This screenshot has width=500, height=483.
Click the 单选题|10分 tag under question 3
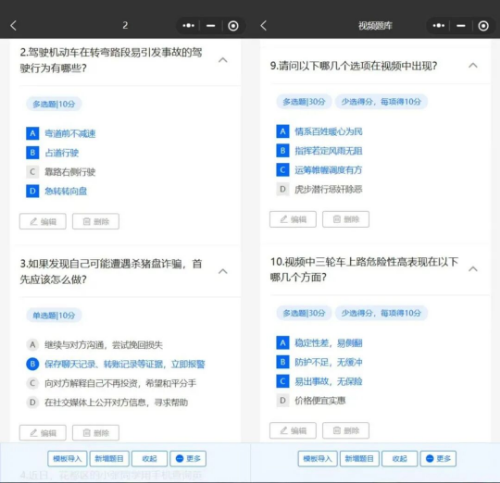pyautogui.click(x=54, y=315)
